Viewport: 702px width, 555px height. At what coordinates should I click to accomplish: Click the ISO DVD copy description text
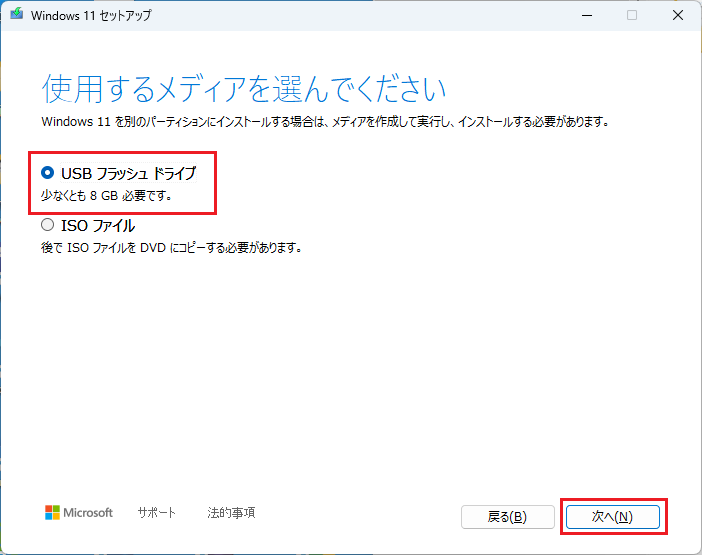click(x=171, y=247)
